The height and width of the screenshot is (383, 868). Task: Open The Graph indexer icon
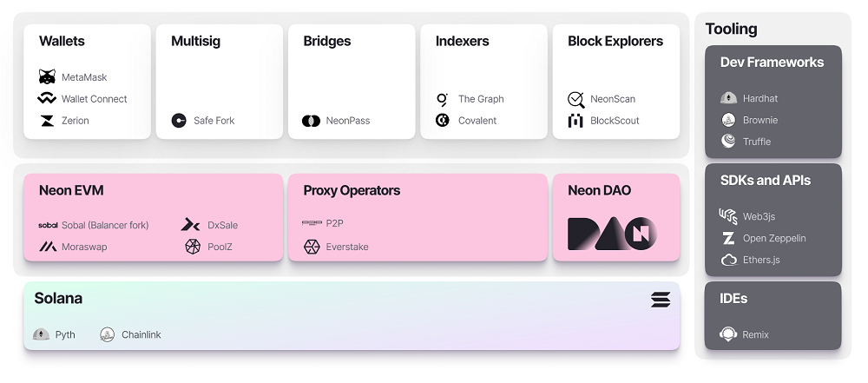443,99
